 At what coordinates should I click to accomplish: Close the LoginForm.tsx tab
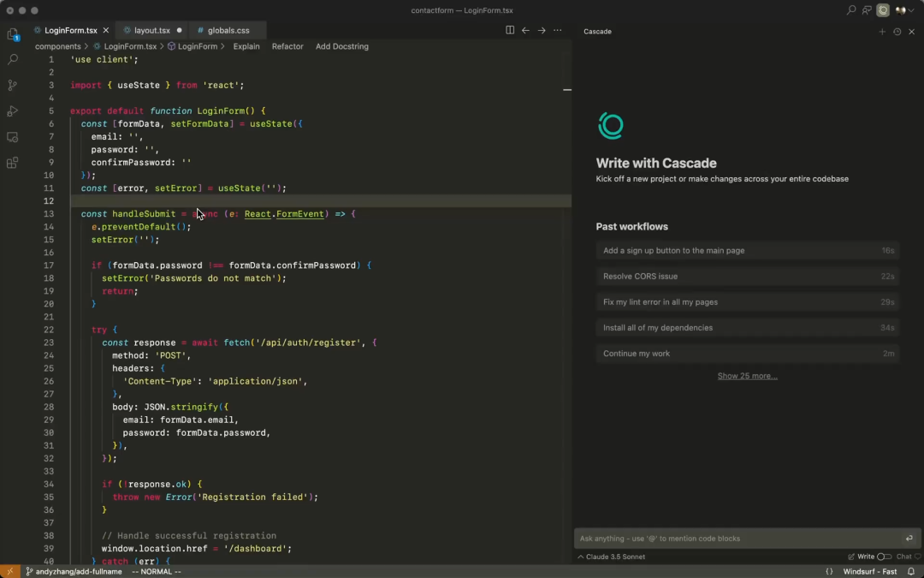tap(106, 30)
